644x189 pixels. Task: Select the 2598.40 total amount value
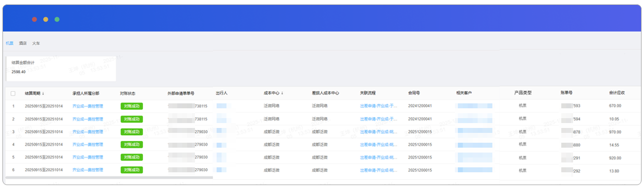[19, 72]
